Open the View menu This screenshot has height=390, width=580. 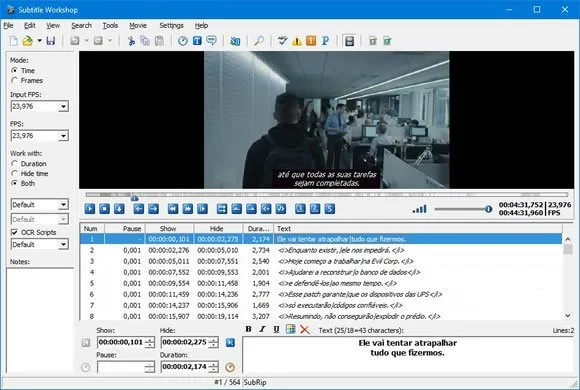[x=53, y=25]
